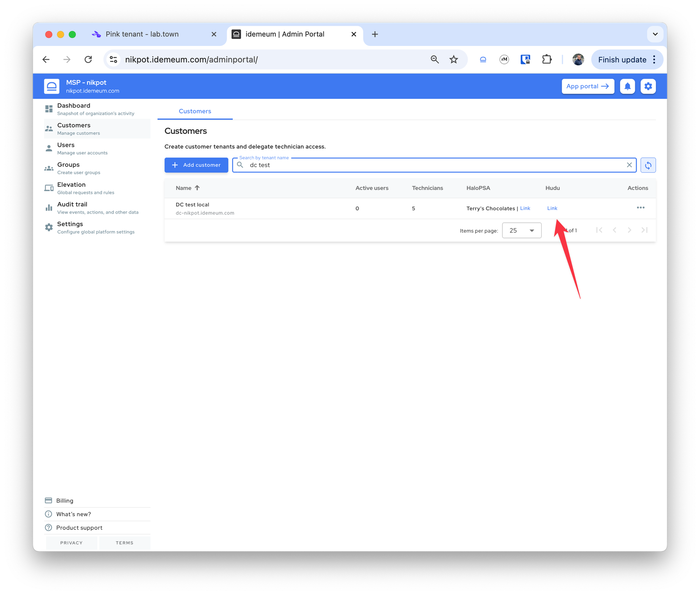Click the browser address bar URL

(191, 59)
